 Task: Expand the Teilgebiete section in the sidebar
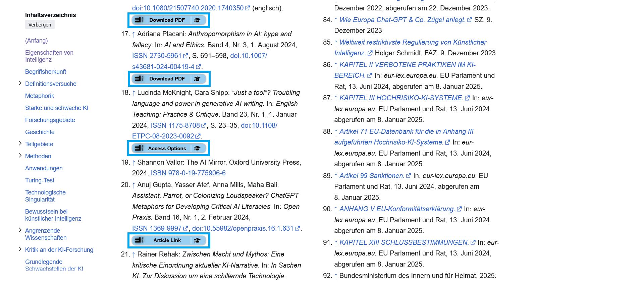click(20, 144)
